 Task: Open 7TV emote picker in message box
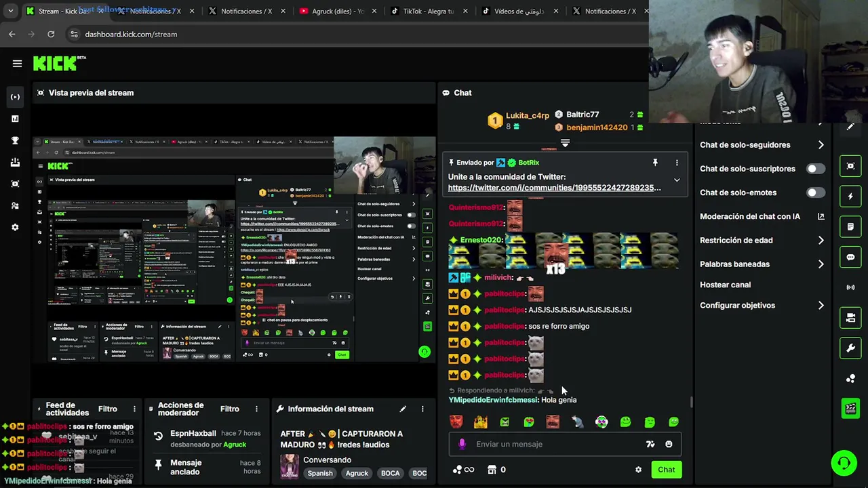[x=650, y=444]
